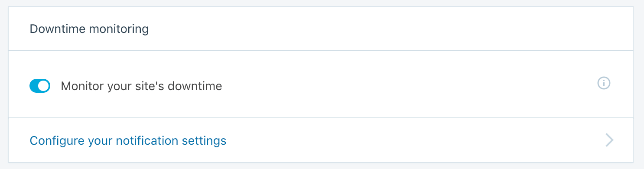Open Configure your notification settings link

click(128, 141)
